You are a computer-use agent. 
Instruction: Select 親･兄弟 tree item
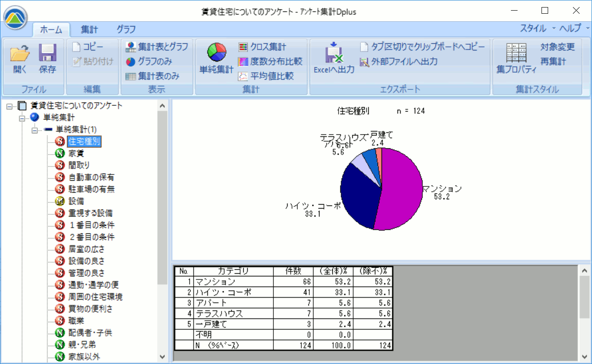click(82, 345)
